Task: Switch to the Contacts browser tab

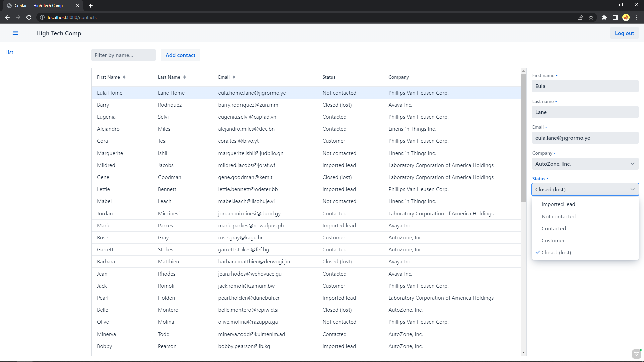Action: pyautogui.click(x=40, y=5)
